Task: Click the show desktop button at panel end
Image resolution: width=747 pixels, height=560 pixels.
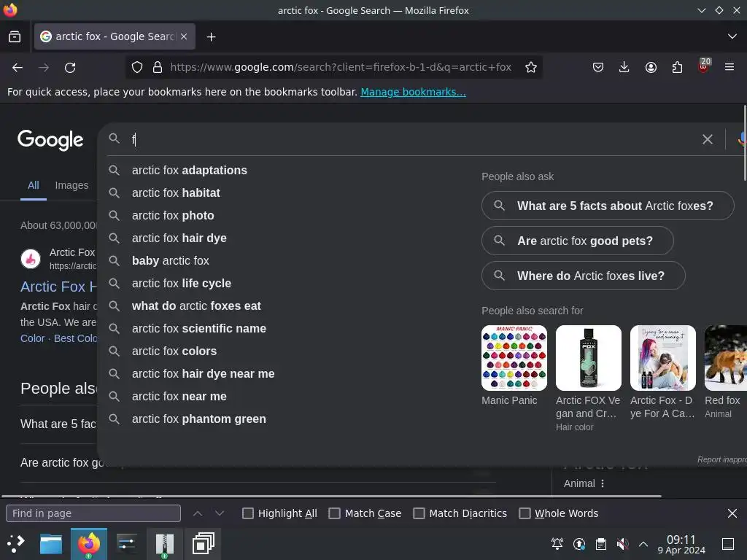Action: (728, 543)
